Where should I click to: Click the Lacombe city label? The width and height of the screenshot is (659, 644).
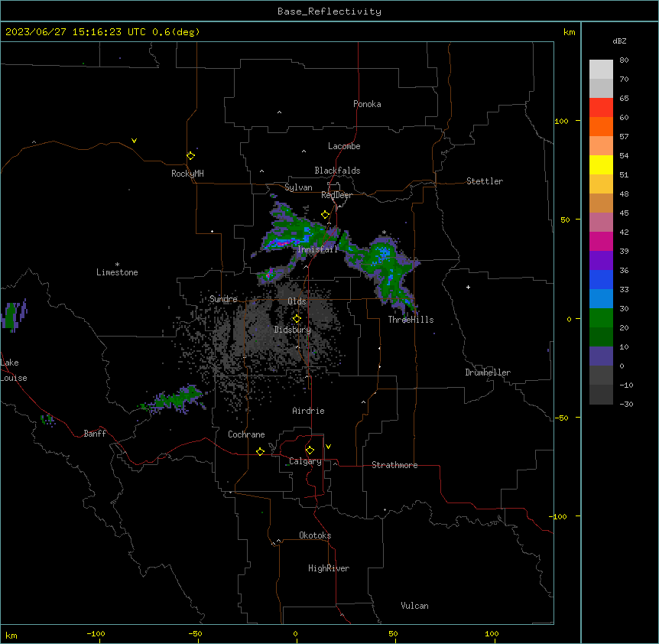(344, 146)
